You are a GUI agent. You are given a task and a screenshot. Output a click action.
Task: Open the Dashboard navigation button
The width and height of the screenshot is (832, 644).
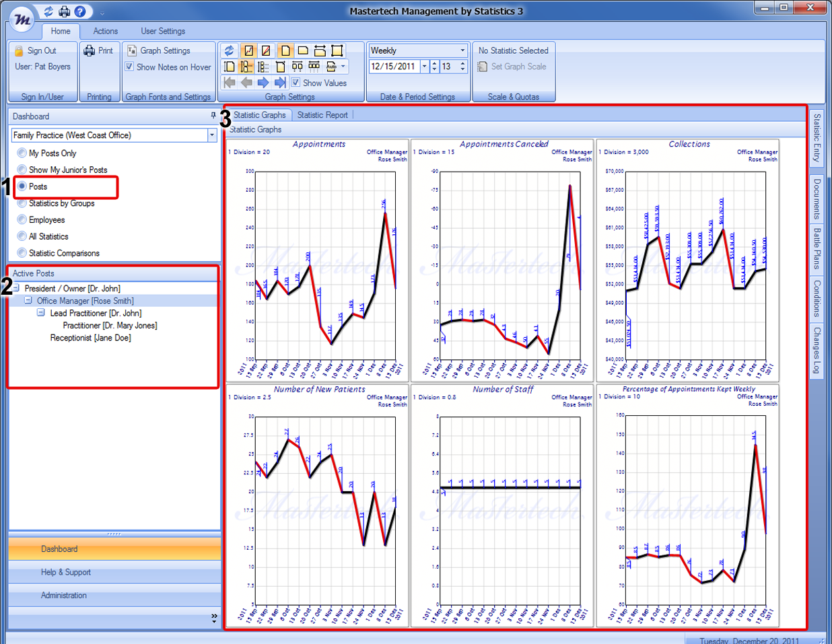[114, 549]
